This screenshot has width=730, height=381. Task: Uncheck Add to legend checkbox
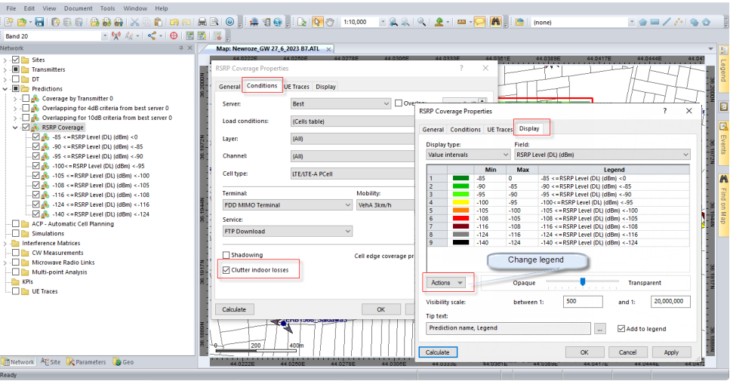621,329
